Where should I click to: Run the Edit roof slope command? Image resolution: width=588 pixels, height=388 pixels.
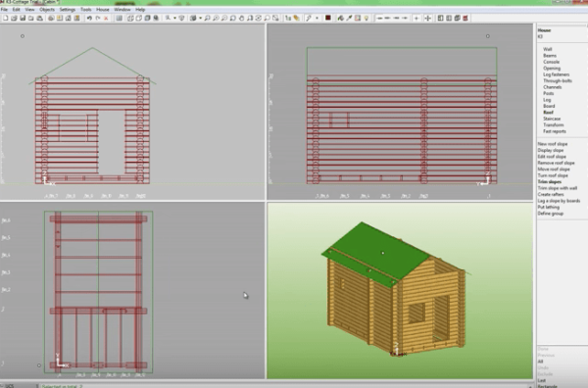(x=552, y=157)
